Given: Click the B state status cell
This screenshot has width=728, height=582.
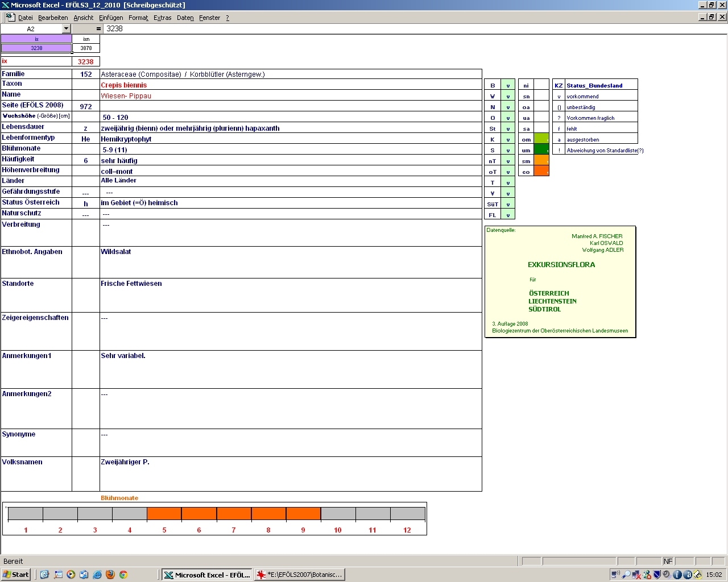Looking at the screenshot, I should [508, 85].
